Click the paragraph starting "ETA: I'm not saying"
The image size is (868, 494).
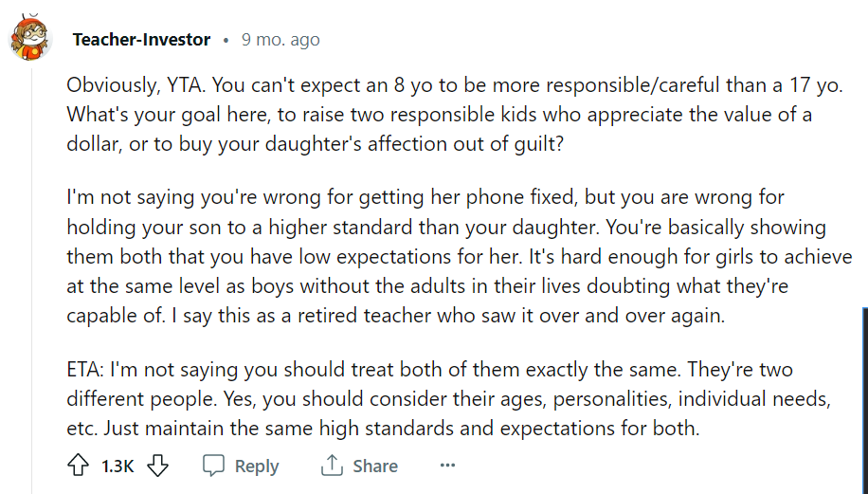(x=448, y=399)
